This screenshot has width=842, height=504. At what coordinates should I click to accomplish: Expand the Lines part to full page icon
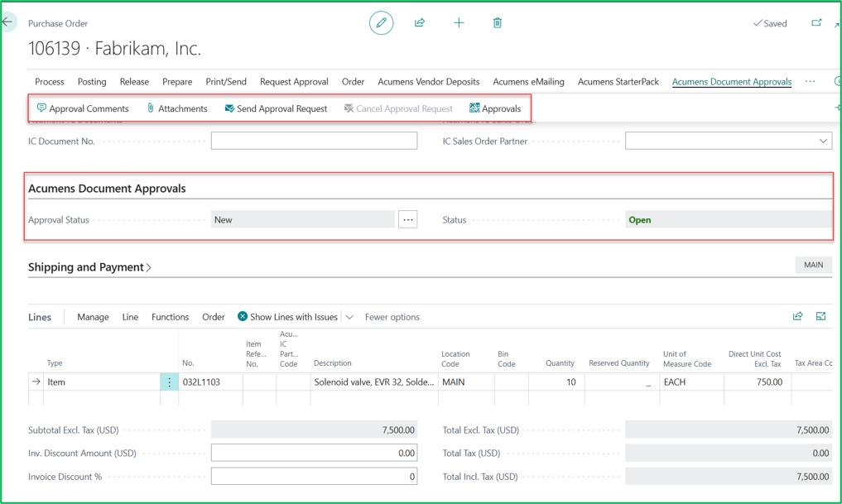click(x=820, y=316)
